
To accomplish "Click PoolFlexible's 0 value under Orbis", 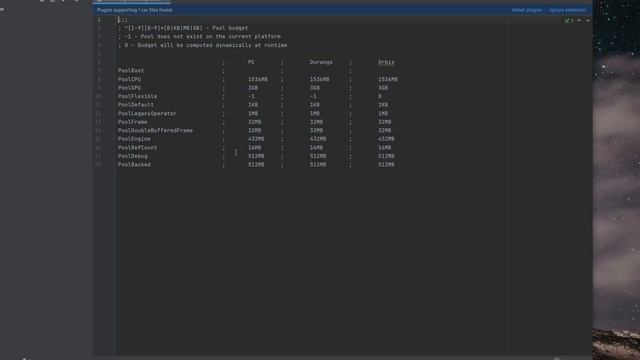I will click(x=380, y=96).
